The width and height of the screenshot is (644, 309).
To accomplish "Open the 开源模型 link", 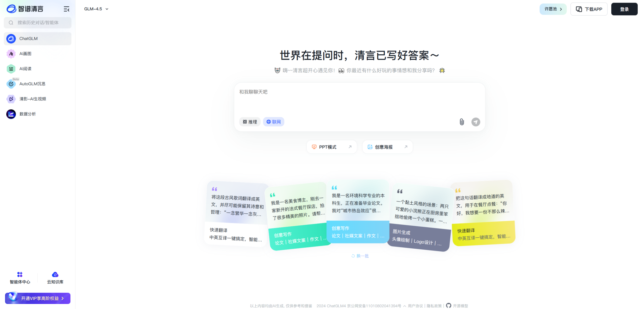I will coord(460,306).
